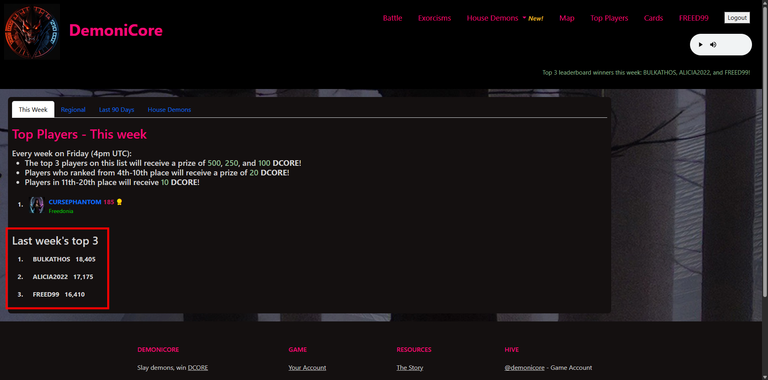This screenshot has width=768, height=380.
Task: Open The Story footer link
Action: tap(410, 367)
